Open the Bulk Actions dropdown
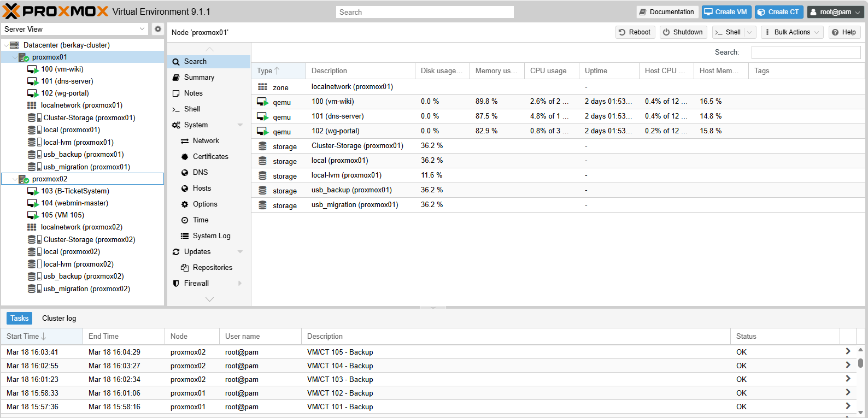This screenshot has width=868, height=418. point(792,32)
